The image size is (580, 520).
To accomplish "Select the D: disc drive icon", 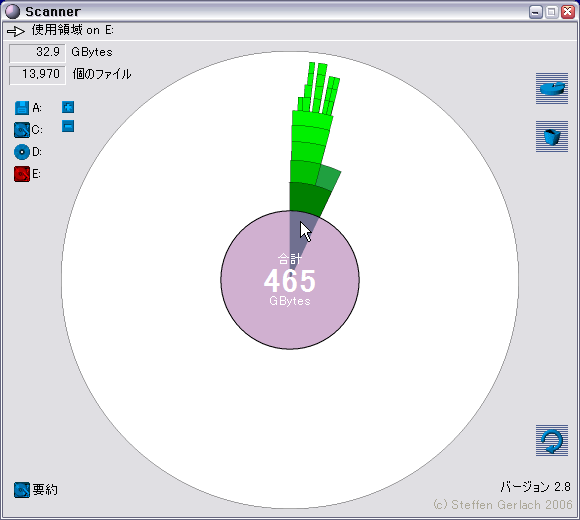I will 22,152.
